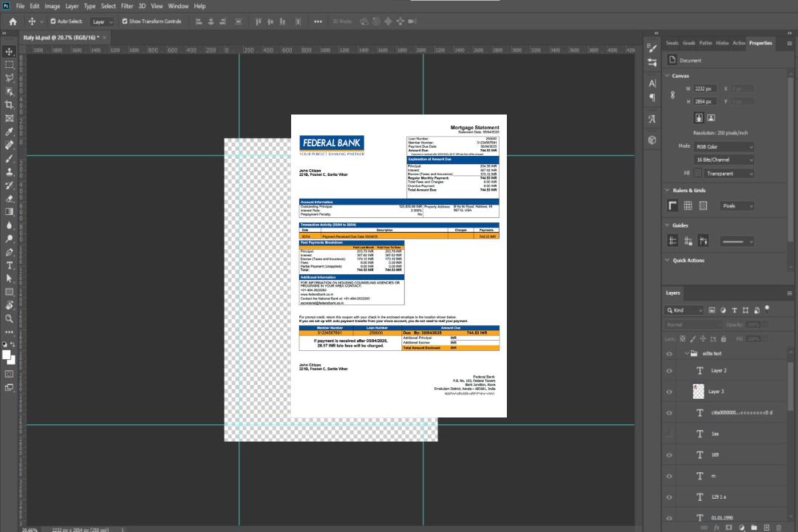The image size is (798, 532).
Task: Open the Pixels ruler units dropdown
Action: coord(737,205)
